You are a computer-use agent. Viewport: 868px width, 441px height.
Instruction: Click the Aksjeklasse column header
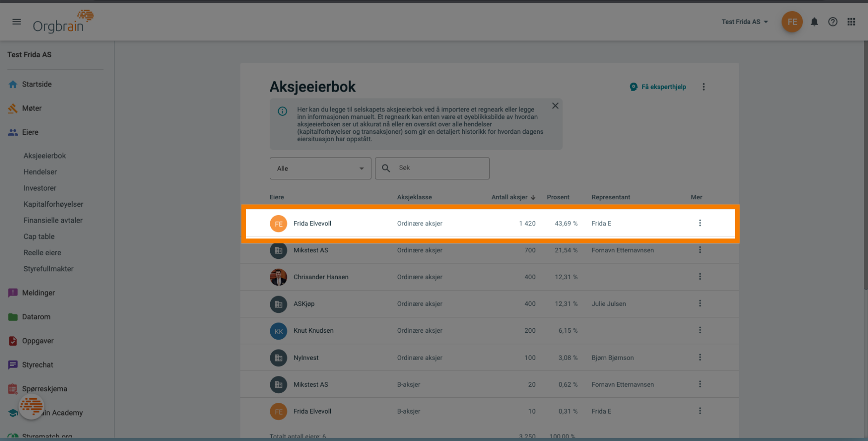pyautogui.click(x=414, y=197)
